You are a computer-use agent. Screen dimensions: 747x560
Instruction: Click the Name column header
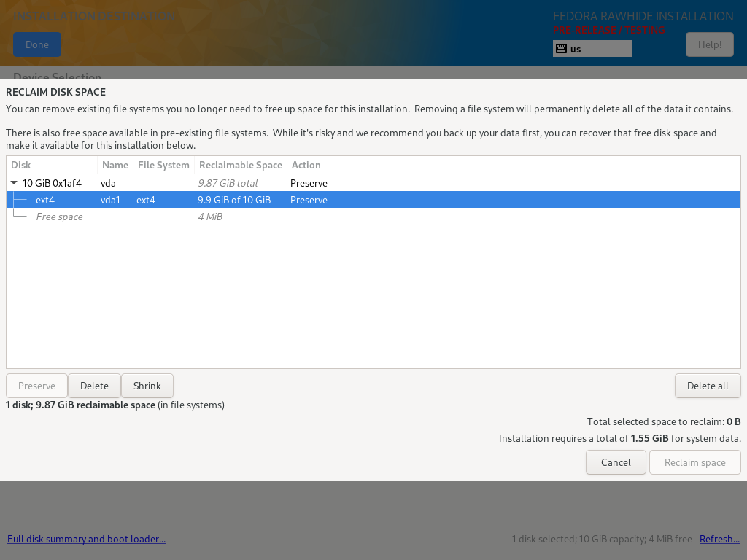pyautogui.click(x=115, y=165)
